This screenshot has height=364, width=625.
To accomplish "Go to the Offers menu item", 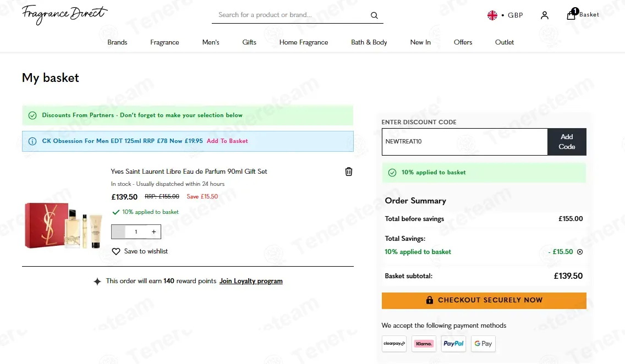I will point(463,42).
